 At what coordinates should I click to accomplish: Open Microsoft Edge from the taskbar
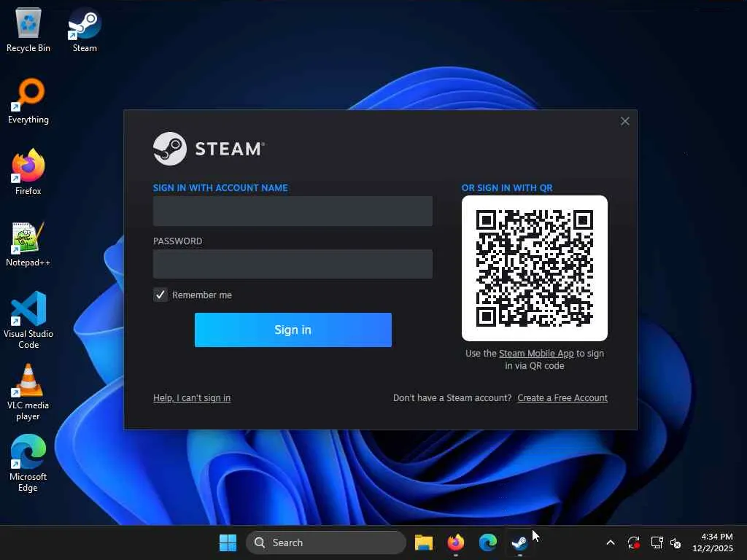point(487,542)
